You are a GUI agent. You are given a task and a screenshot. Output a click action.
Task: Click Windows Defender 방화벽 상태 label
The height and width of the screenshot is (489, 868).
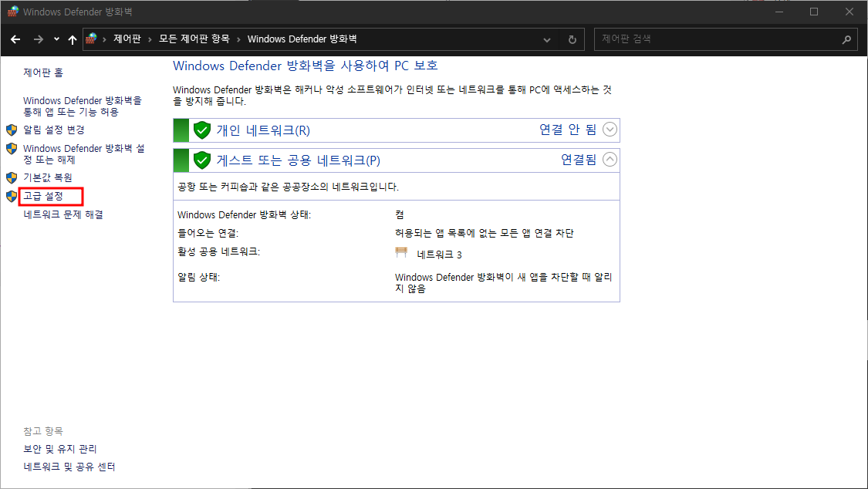pos(244,214)
